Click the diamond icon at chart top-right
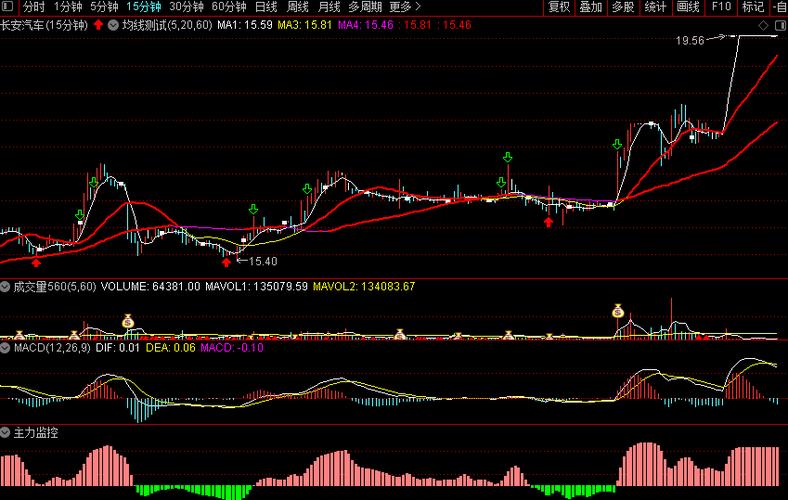The height and width of the screenshot is (500, 788). 763,25
